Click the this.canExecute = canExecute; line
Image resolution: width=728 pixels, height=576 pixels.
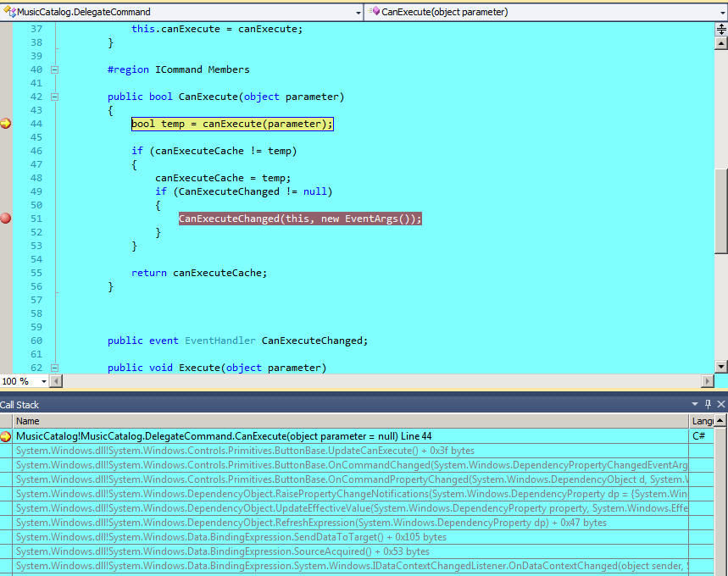pos(217,29)
